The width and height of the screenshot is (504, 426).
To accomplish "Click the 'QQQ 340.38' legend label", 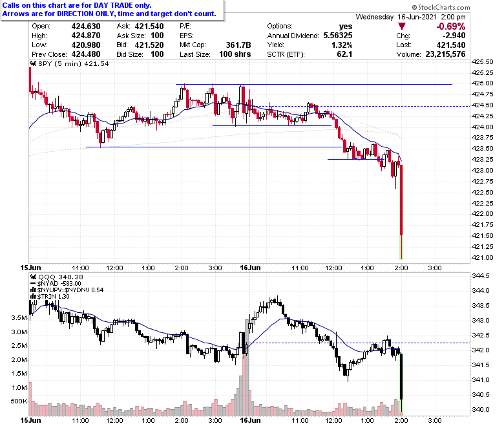I will (x=61, y=277).
